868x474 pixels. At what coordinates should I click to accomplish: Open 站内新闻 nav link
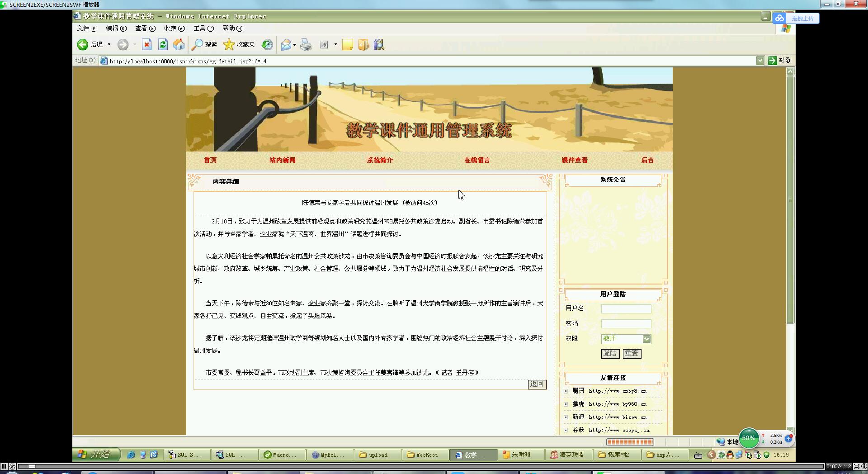(x=283, y=160)
